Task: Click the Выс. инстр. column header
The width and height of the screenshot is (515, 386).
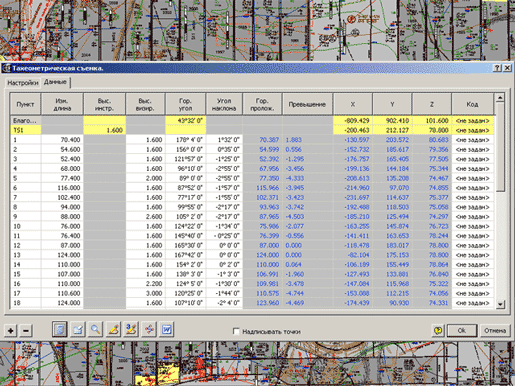Action: (x=105, y=104)
